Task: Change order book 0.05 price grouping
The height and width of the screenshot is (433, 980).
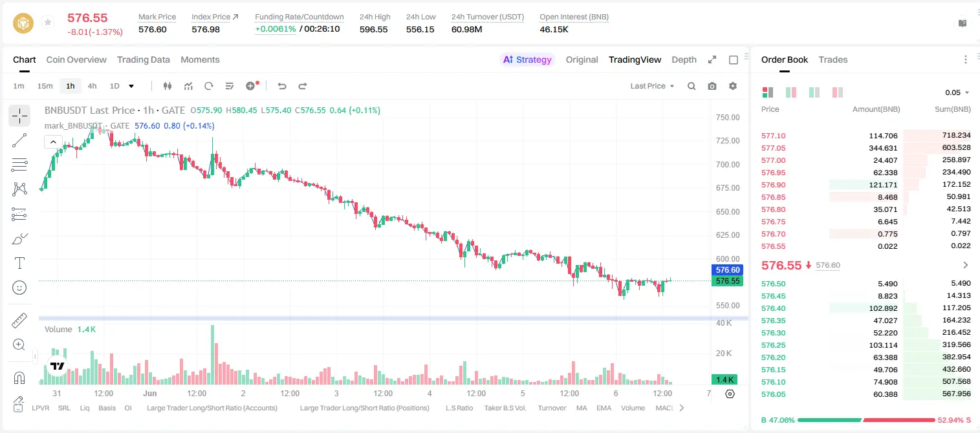Action: [957, 92]
